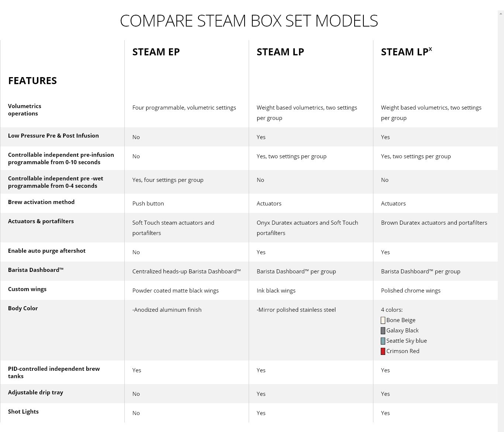Click the Bone Beige color swatch

tap(383, 320)
